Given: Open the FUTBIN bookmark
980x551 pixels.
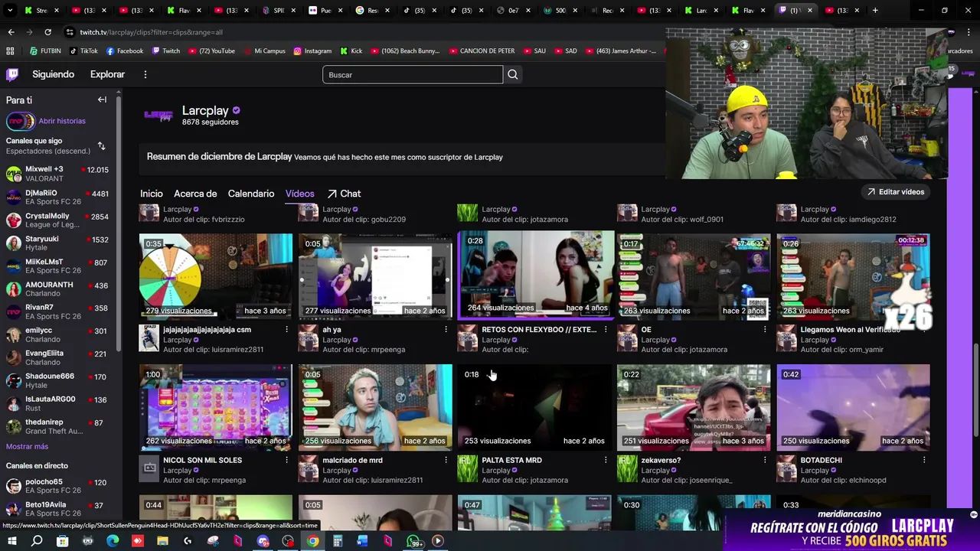Looking at the screenshot, I should click(45, 51).
